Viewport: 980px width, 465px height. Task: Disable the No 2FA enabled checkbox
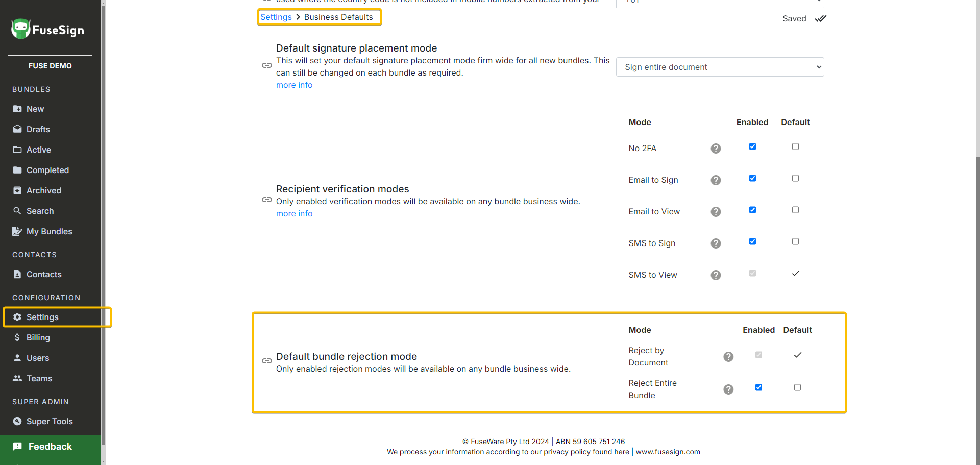coord(752,147)
